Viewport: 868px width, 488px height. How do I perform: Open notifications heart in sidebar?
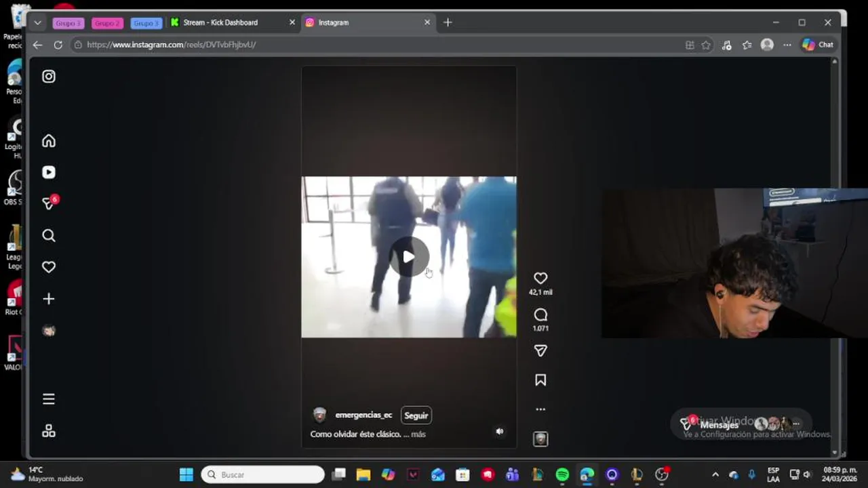[49, 267]
